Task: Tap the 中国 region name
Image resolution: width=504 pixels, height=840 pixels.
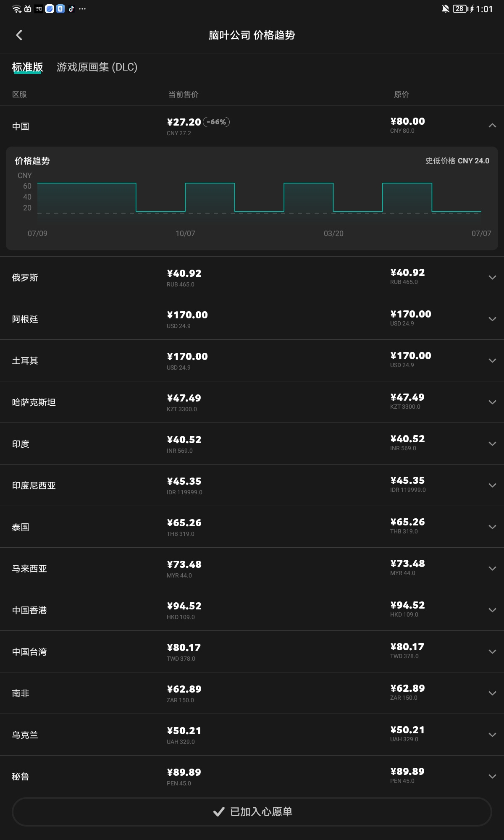Action: click(21, 126)
